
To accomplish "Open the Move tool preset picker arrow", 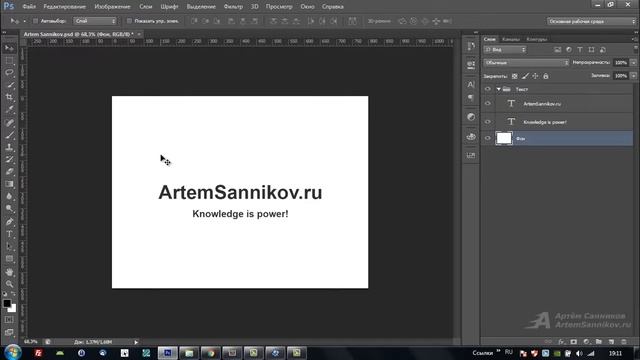I will [x=24, y=21].
